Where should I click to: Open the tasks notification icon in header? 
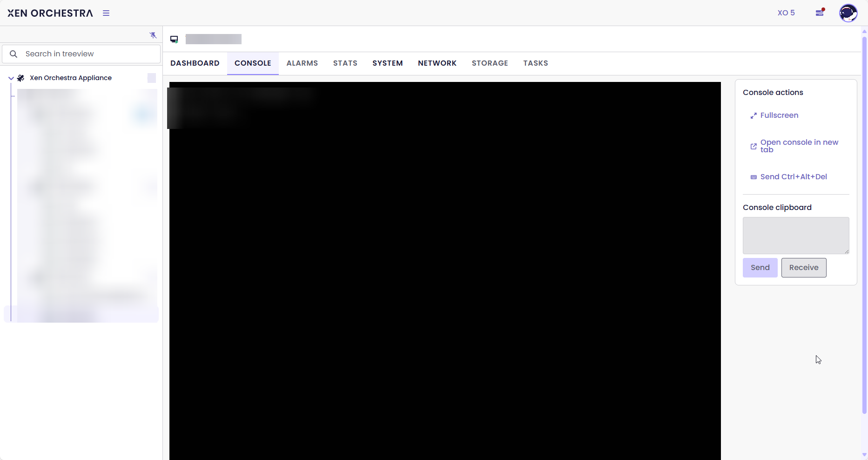click(820, 13)
